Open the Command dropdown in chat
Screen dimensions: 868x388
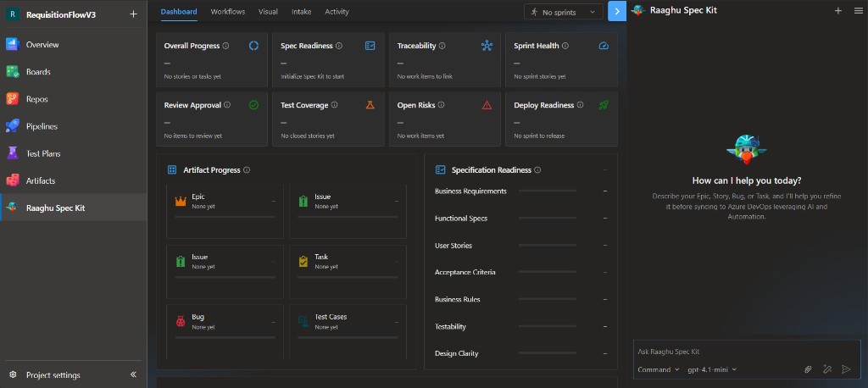pos(658,369)
